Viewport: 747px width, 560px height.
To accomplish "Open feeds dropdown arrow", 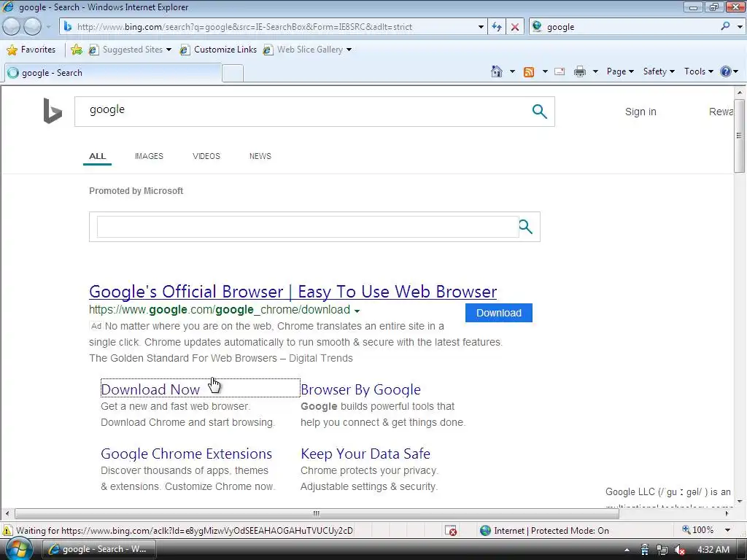I will point(545,72).
